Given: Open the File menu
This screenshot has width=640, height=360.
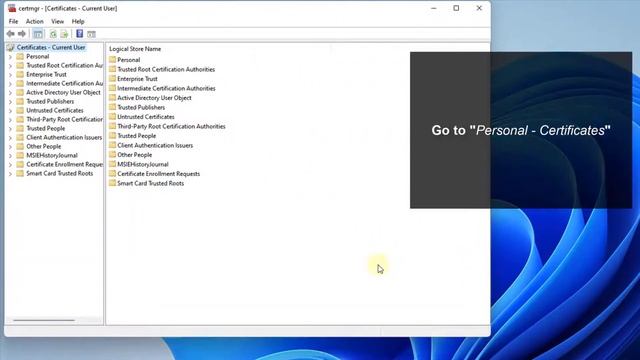Looking at the screenshot, I should 13,21.
